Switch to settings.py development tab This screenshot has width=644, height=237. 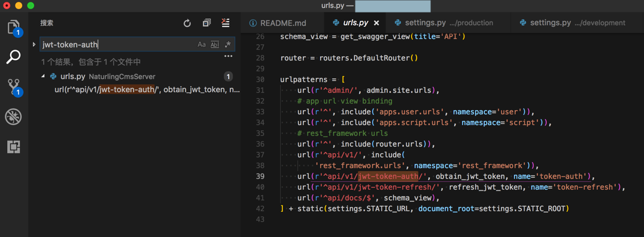click(x=572, y=23)
